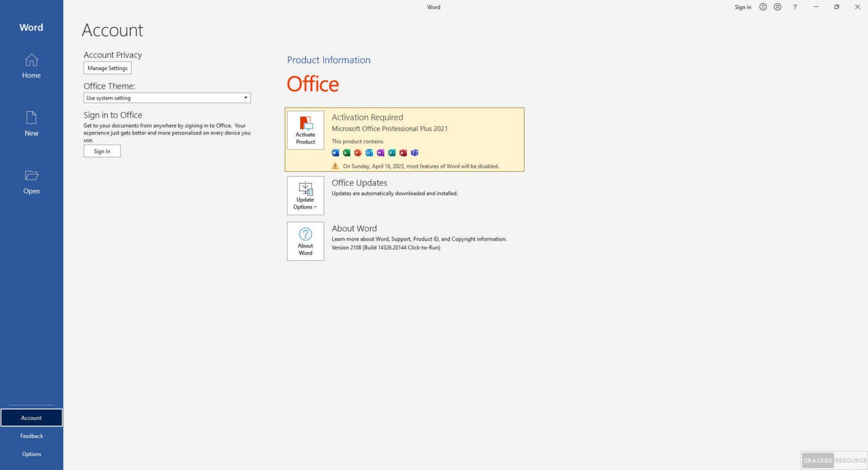868x470 pixels.
Task: Open a file via the Open folder icon
Action: coord(31,180)
